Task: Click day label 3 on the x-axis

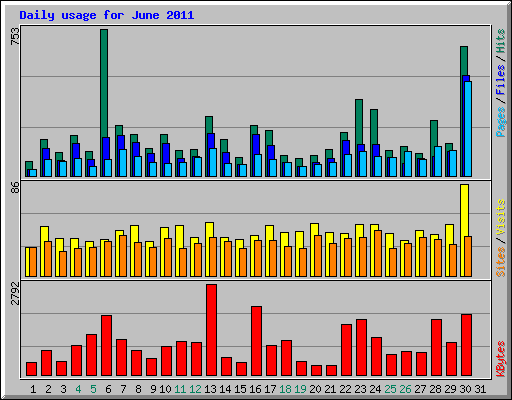Action: (x=63, y=389)
